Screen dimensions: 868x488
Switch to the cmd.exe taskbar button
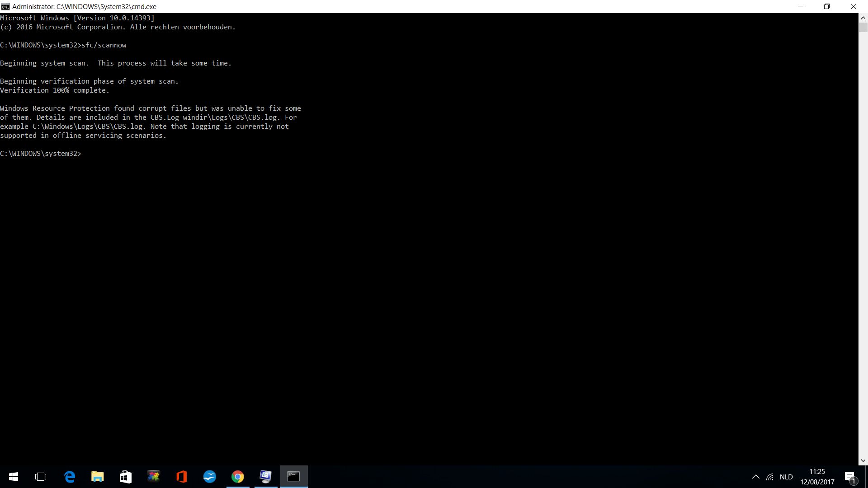(x=294, y=477)
